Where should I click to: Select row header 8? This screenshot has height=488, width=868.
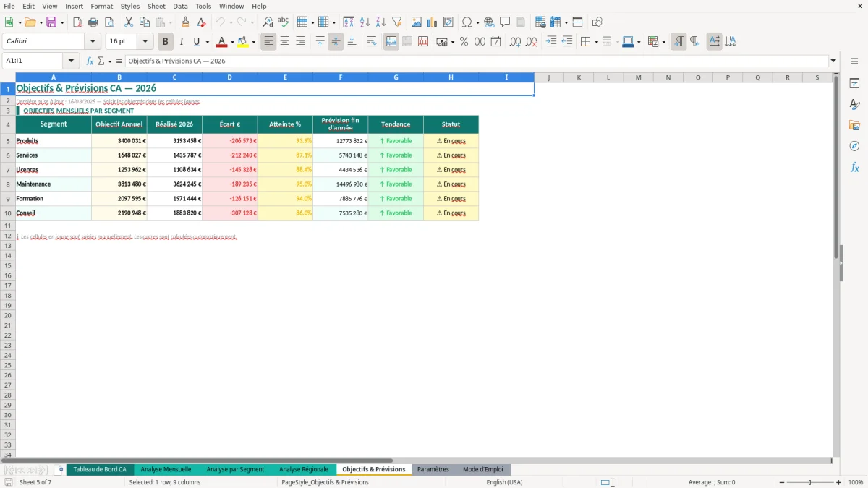(x=7, y=184)
